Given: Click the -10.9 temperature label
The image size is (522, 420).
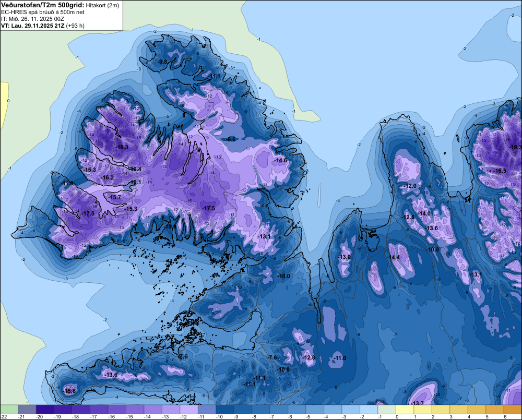Looking at the screenshot, I should [433, 249].
